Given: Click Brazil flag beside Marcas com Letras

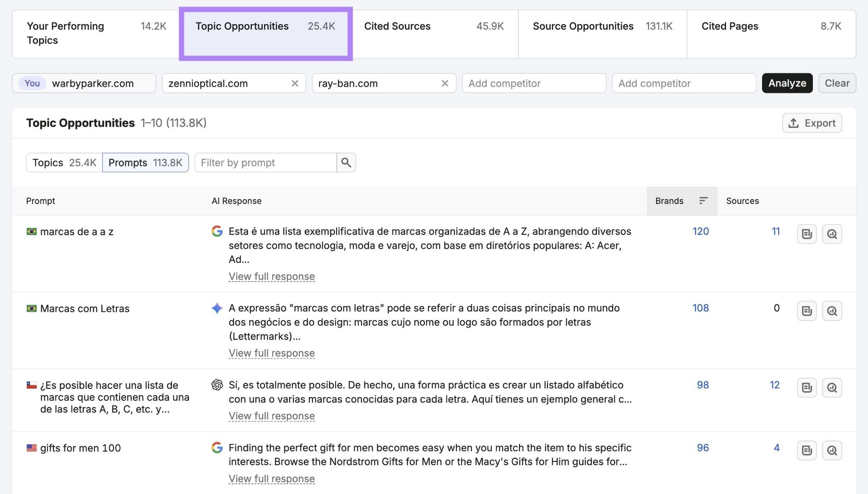Looking at the screenshot, I should click(31, 308).
